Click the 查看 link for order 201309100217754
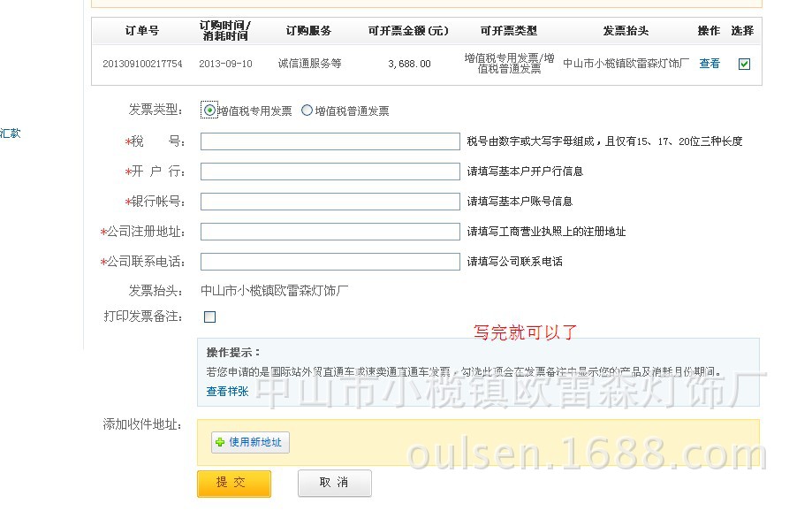 click(x=709, y=64)
